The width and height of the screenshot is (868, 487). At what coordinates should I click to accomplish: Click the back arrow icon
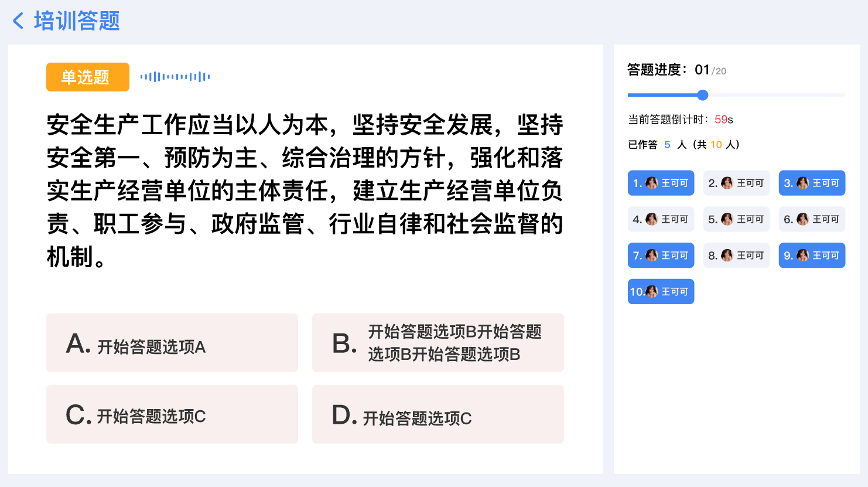click(18, 21)
